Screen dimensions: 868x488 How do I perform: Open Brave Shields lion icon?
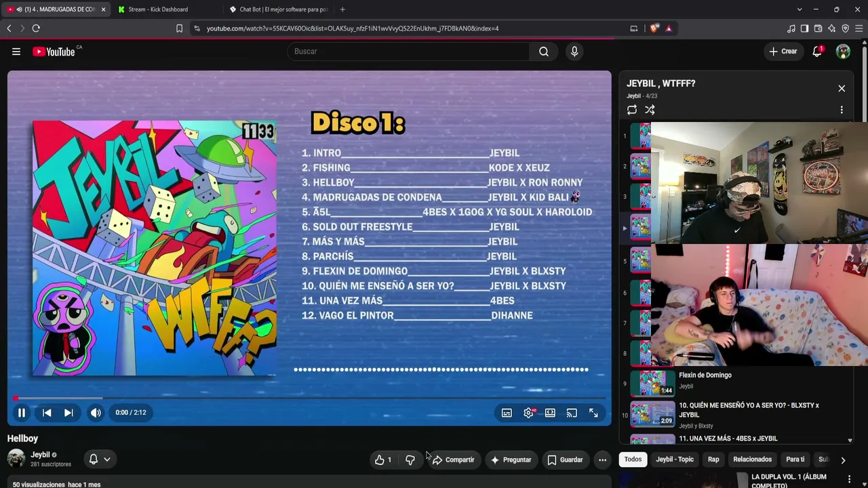pyautogui.click(x=654, y=28)
